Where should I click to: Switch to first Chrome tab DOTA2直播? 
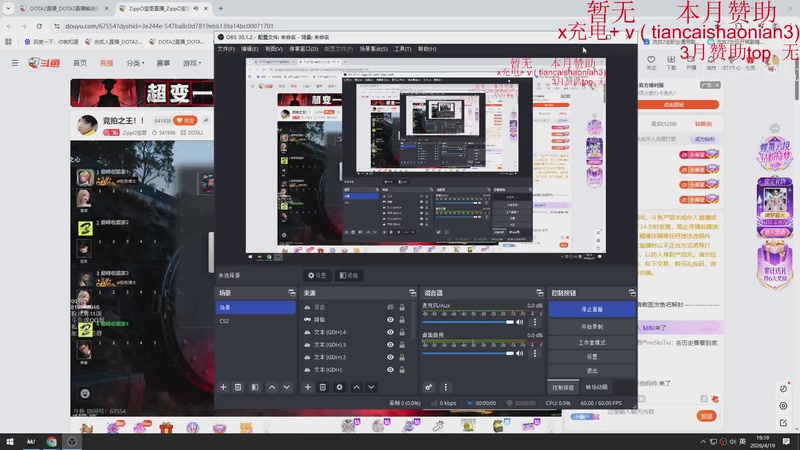pyautogui.click(x=65, y=8)
